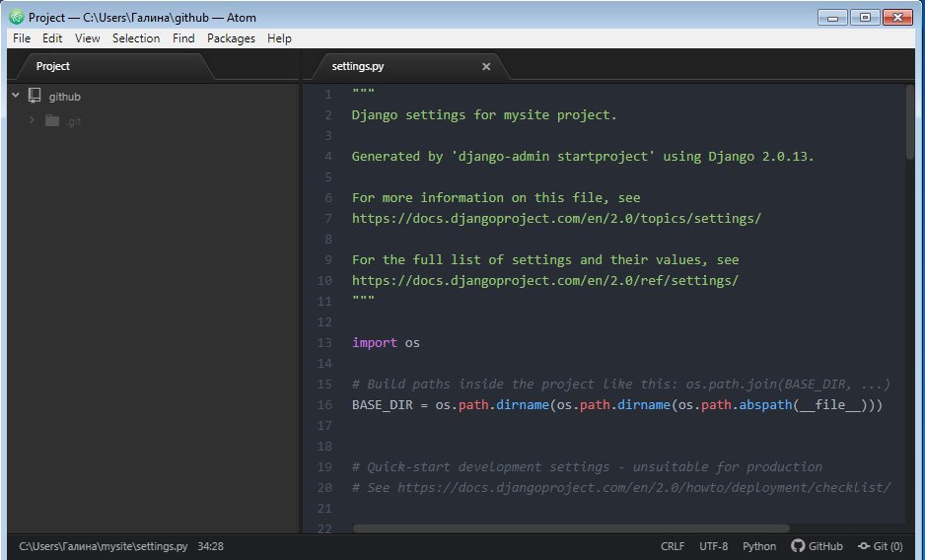Expand the .git folder chevron
This screenshot has height=560, width=925.
pos(32,120)
